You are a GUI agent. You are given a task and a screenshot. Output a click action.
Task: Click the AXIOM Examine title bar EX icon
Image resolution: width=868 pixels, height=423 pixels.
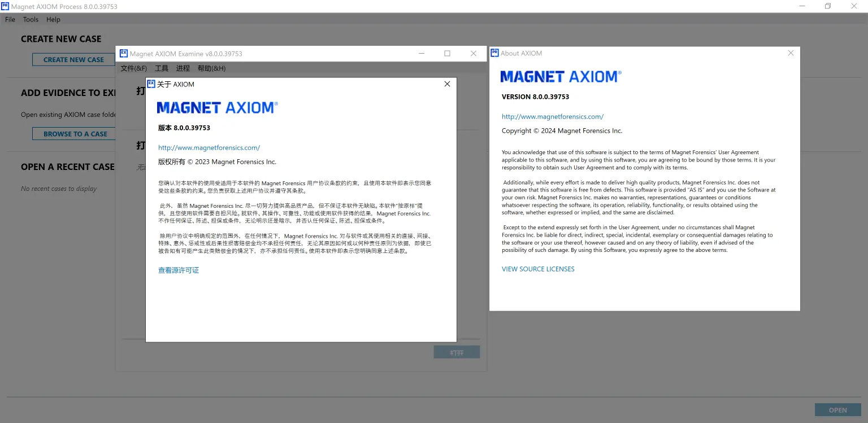click(x=124, y=53)
